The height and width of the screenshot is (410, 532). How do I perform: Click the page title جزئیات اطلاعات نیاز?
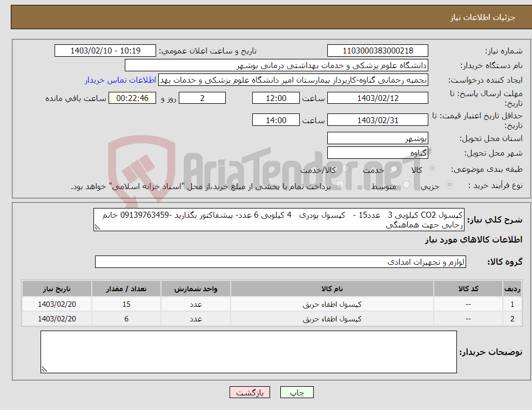483,17
